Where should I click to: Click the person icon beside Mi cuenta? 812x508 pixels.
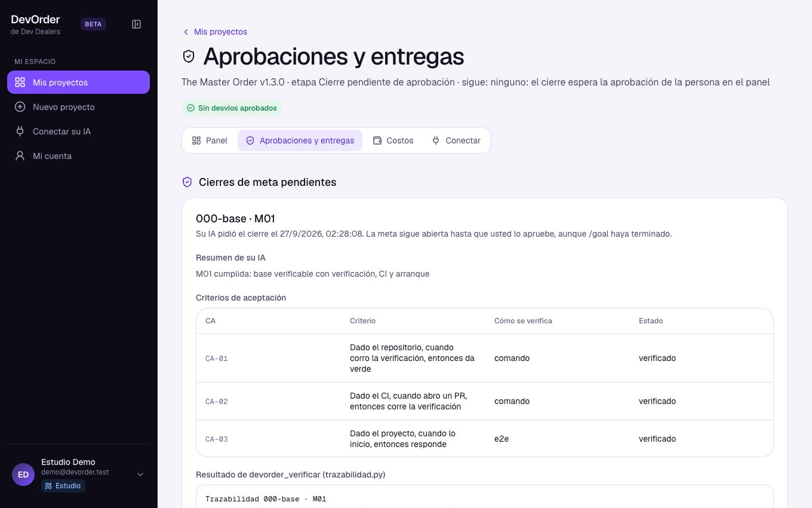(x=20, y=156)
